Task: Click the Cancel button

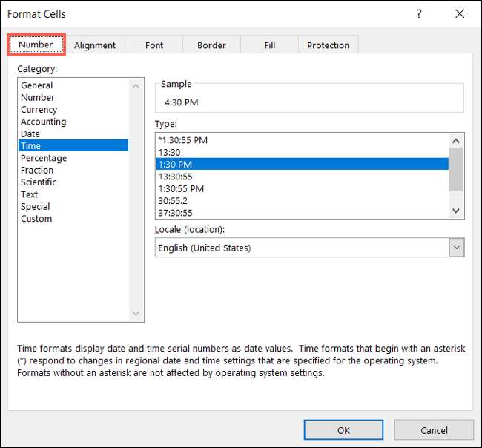Action: point(433,430)
